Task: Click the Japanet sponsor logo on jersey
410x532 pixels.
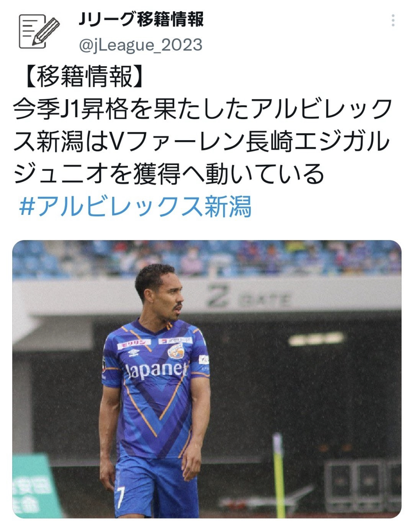Action: [156, 370]
